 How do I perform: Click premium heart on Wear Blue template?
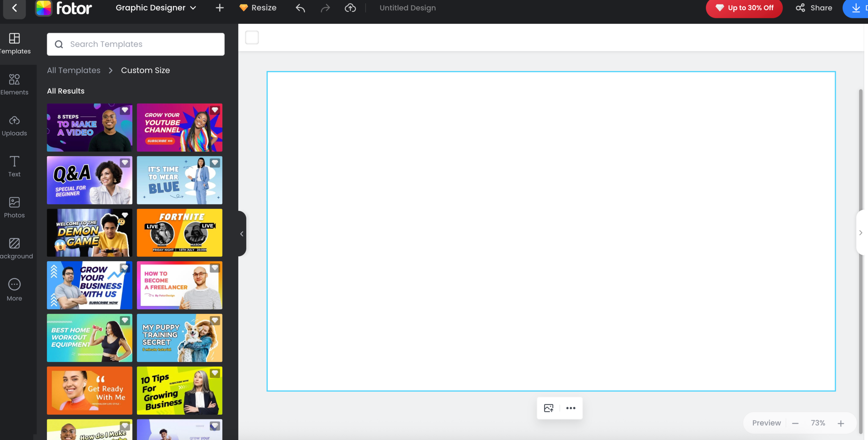click(x=215, y=163)
